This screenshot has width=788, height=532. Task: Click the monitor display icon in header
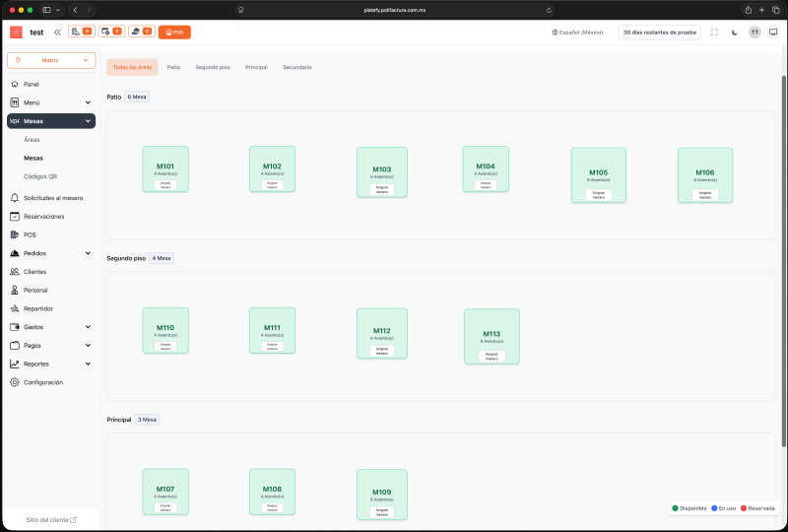coord(773,32)
